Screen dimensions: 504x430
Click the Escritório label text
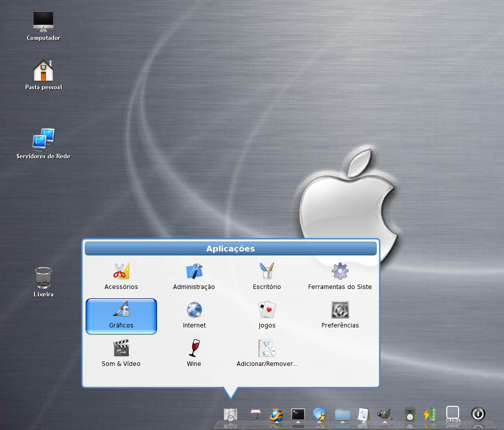tap(267, 287)
